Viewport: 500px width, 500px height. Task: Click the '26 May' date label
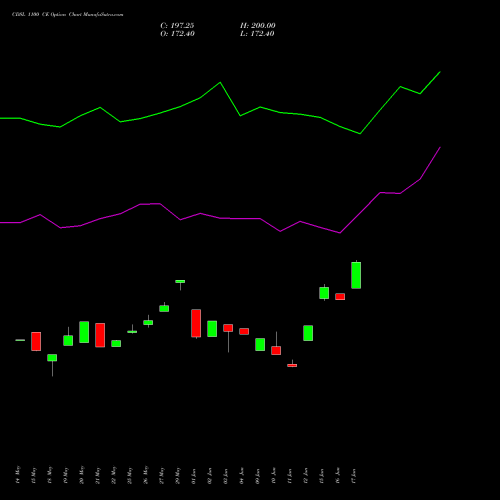tap(146, 475)
